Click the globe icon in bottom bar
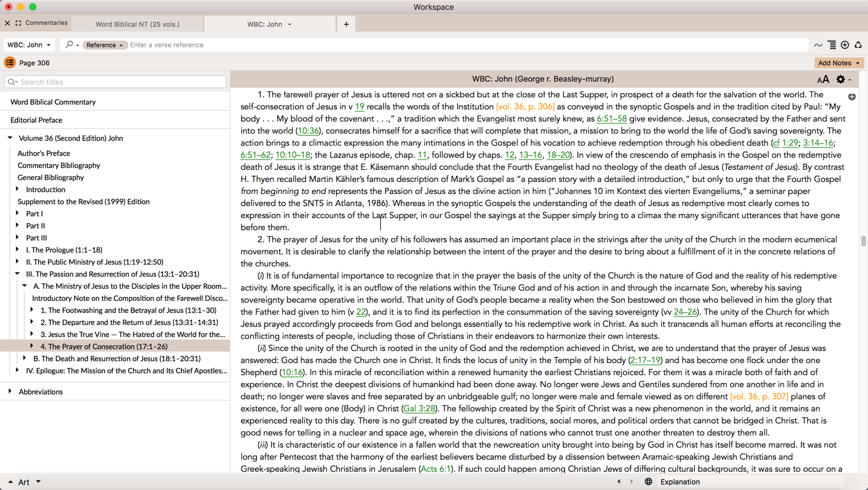 point(648,482)
